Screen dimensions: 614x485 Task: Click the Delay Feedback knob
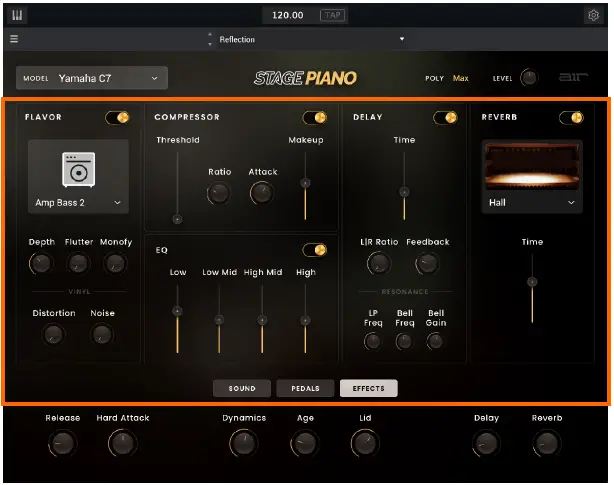click(x=427, y=263)
